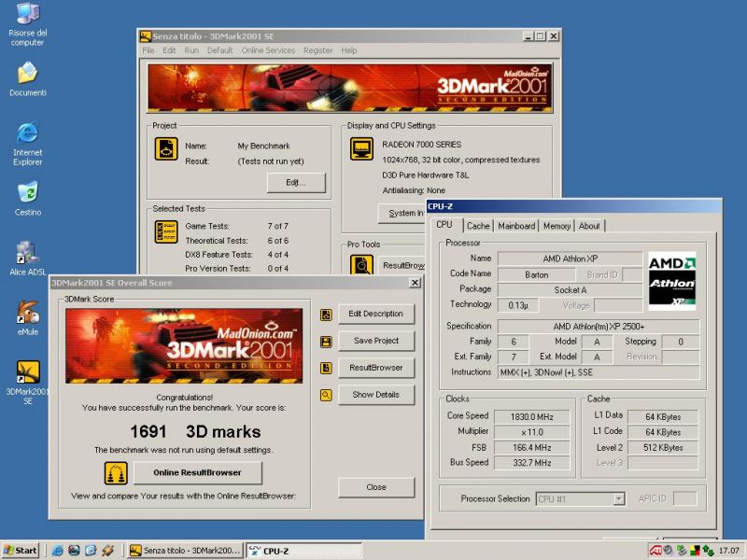Close the Overall Score dialog with its X
The image size is (747, 560).
click(x=415, y=283)
